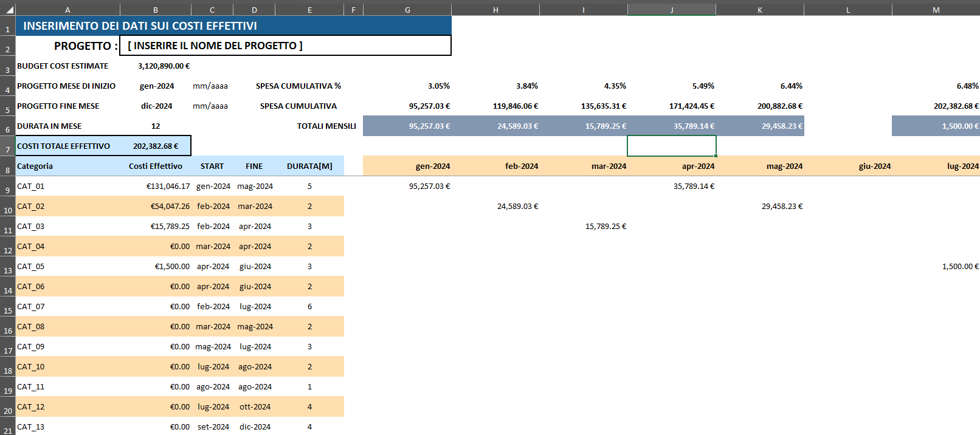This screenshot has width=980, height=435.
Task: Select cumulative percent 3.05%
Action: click(x=438, y=86)
